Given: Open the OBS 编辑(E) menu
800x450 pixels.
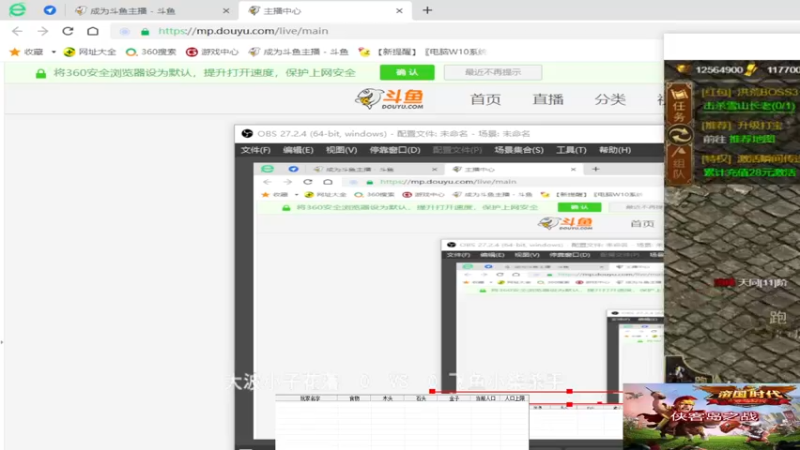Looking at the screenshot, I should click(298, 150).
